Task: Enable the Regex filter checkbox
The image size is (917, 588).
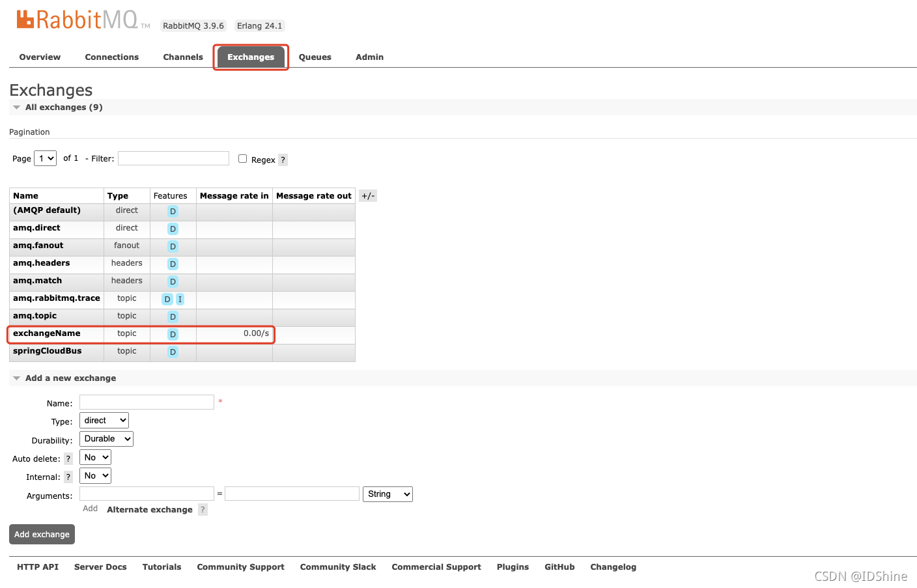Action: pyautogui.click(x=242, y=158)
